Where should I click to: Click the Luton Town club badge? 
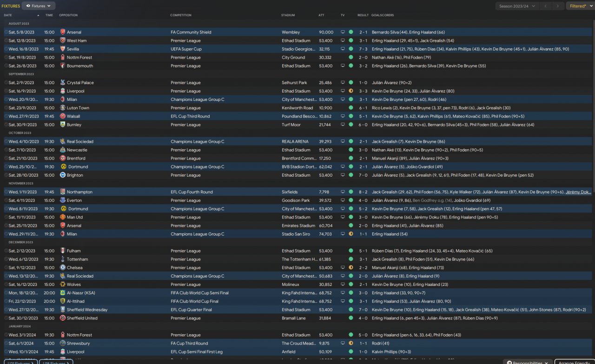tap(63, 108)
